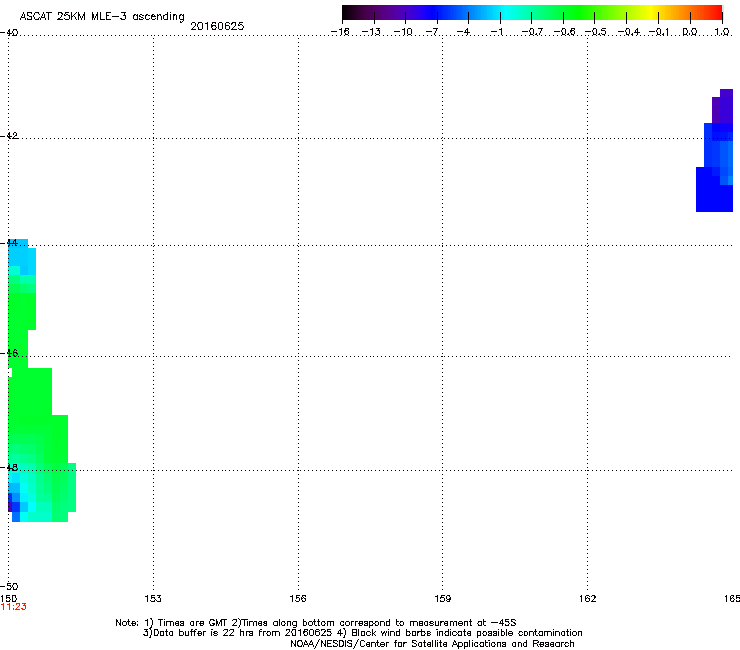Click the -1 color bar label
This screenshot has width=740, height=650.
pos(497,32)
